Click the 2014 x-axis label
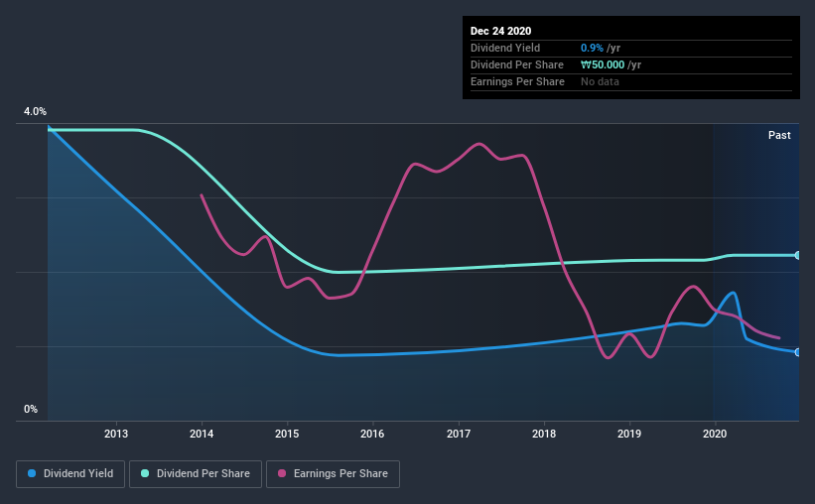Image resolution: width=815 pixels, height=504 pixels. tap(202, 434)
